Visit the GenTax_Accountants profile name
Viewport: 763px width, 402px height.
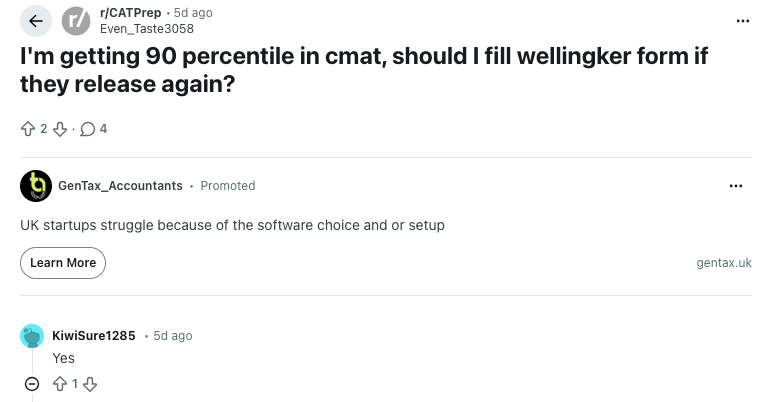tap(120, 186)
